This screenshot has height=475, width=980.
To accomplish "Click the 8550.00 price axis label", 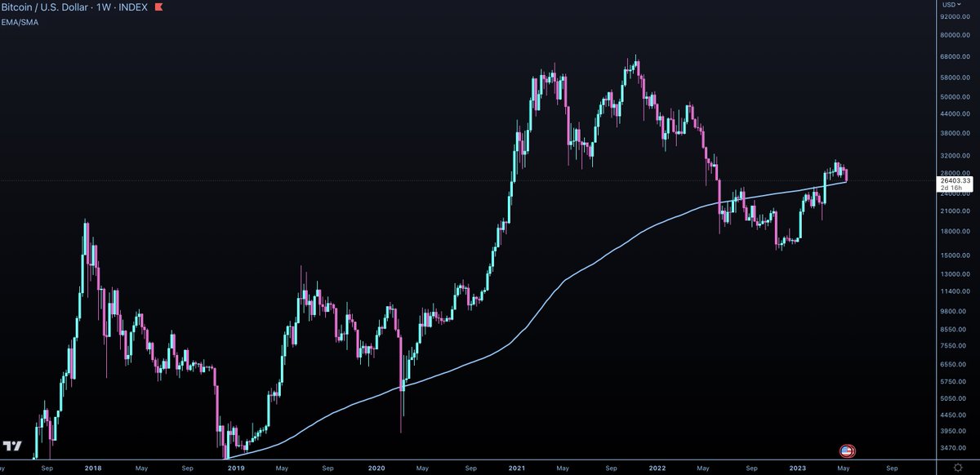I will 955,329.
